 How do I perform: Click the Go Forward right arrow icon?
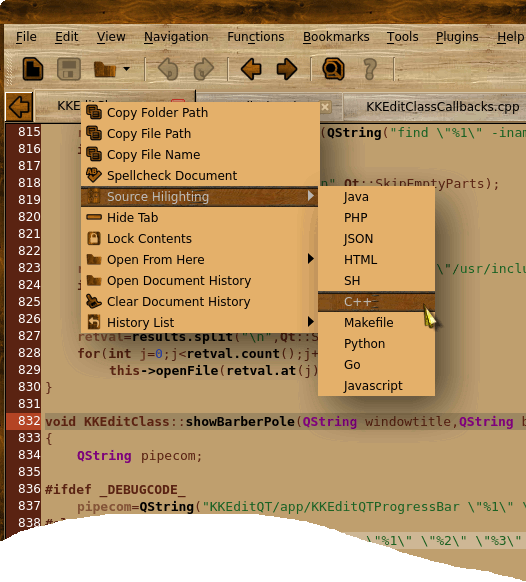(x=287, y=69)
